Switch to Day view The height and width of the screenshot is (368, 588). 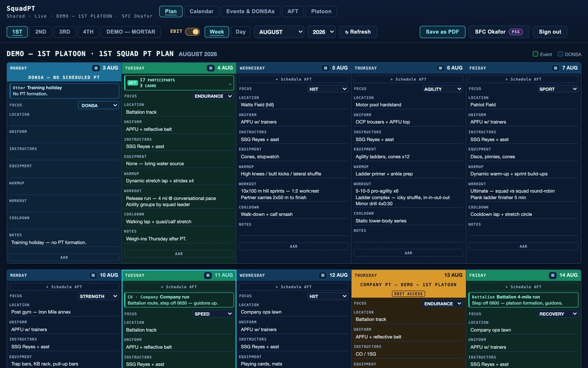coord(241,32)
